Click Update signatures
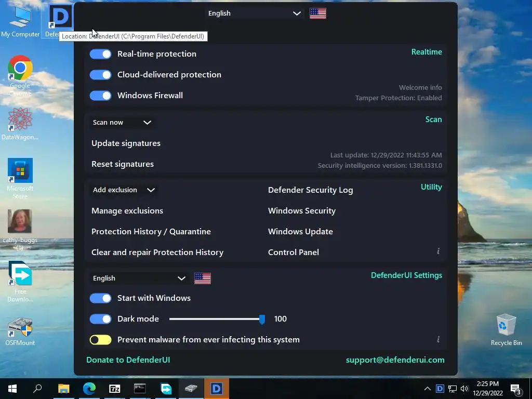The height and width of the screenshot is (399, 532). coord(126,143)
